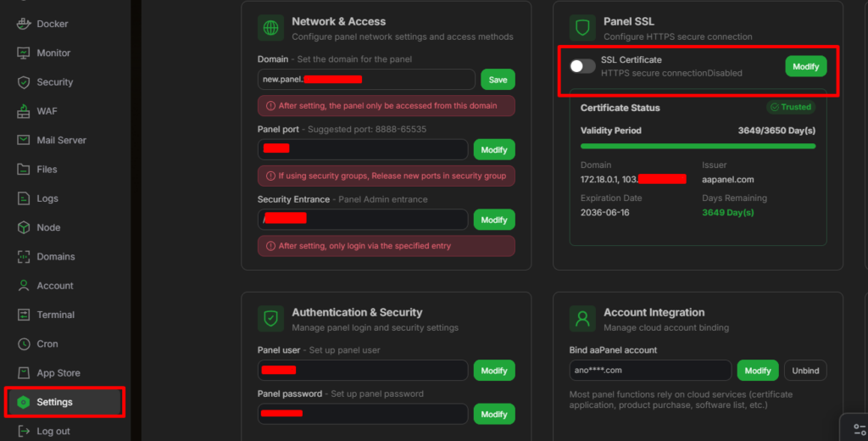Viewport: 868px width, 441px height.
Task: Click Log out menu item label
Action: tap(53, 431)
